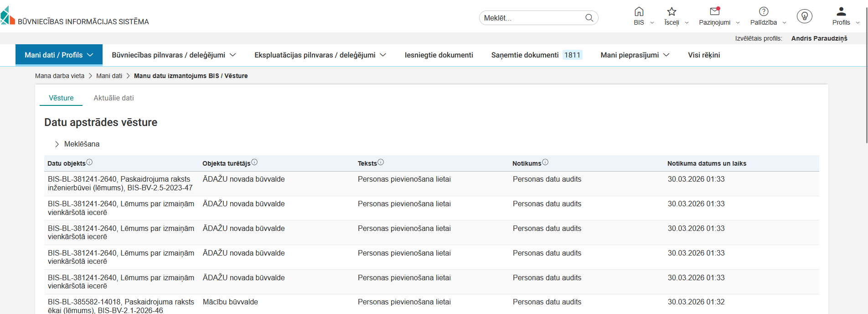This screenshot has height=314, width=868.
Task: Click the Meklēt search input field
Action: [531, 18]
